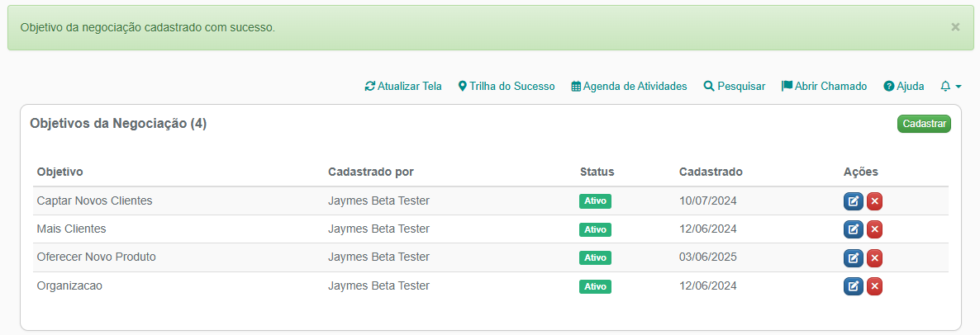Screen dimensions: 980x335
Task: Edit the Organizacao objective
Action: [x=854, y=286]
